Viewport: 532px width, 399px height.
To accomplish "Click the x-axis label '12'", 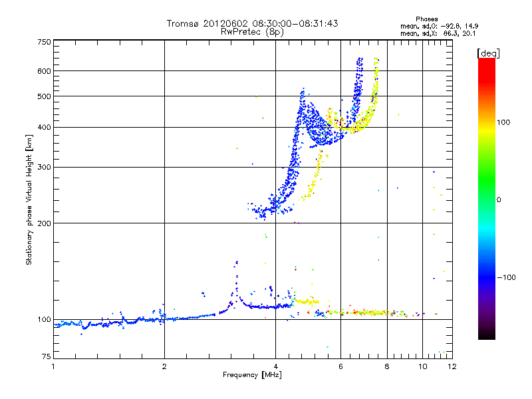I will (452, 366).
